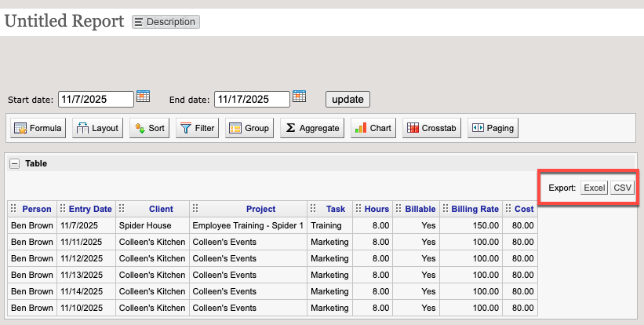Viewport: 644px width, 325px height.
Task: Sort by the Entry Date column header
Action: (90, 209)
